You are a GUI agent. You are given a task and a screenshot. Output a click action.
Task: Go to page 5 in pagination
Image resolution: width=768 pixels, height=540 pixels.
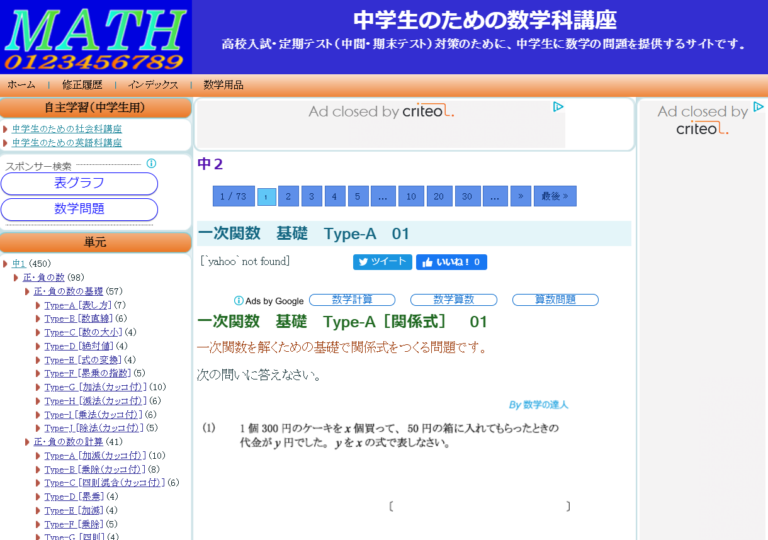pos(358,196)
